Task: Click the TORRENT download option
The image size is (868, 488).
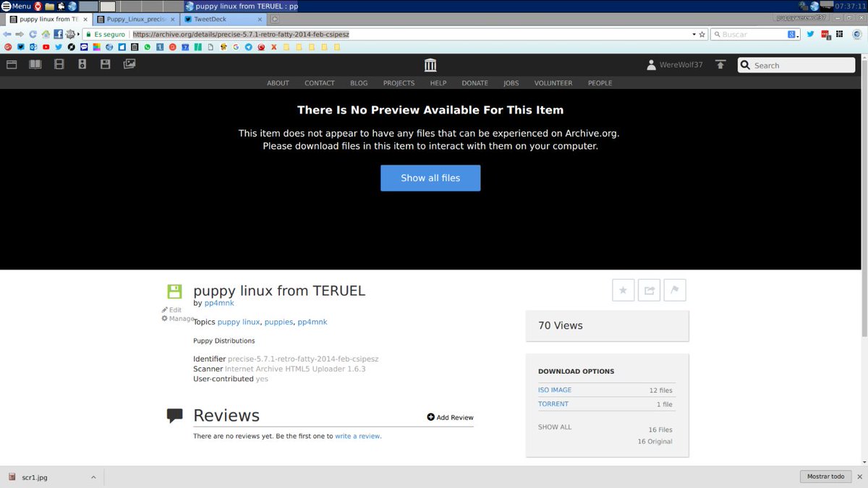Action: click(553, 404)
